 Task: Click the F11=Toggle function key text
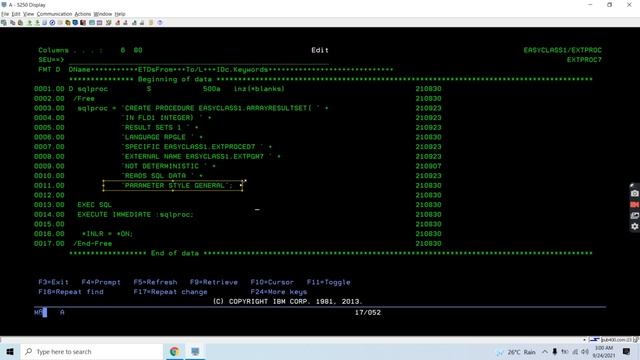point(328,282)
